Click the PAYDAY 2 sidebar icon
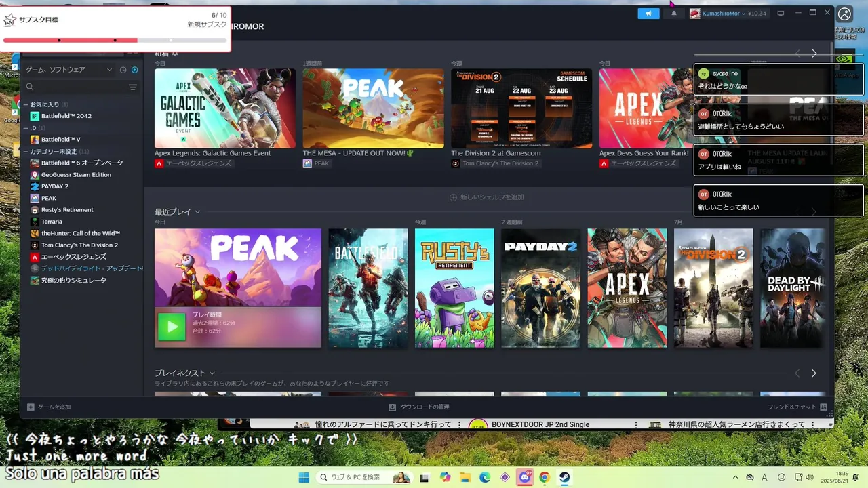This screenshot has height=488, width=868. (35, 186)
